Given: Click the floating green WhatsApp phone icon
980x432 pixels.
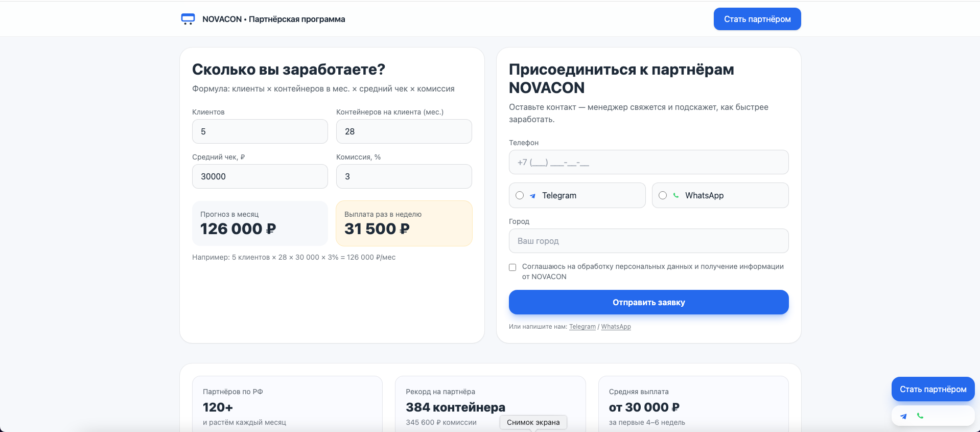Looking at the screenshot, I should pyautogui.click(x=920, y=416).
